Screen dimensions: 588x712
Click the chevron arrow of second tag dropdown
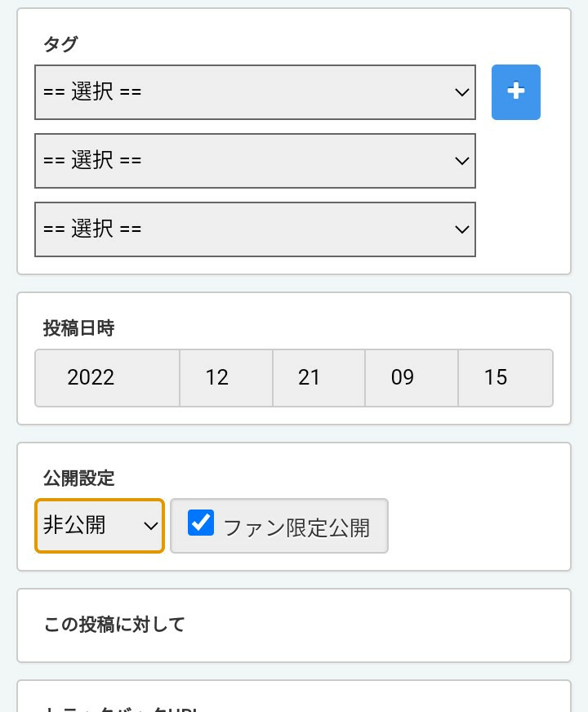coord(461,161)
